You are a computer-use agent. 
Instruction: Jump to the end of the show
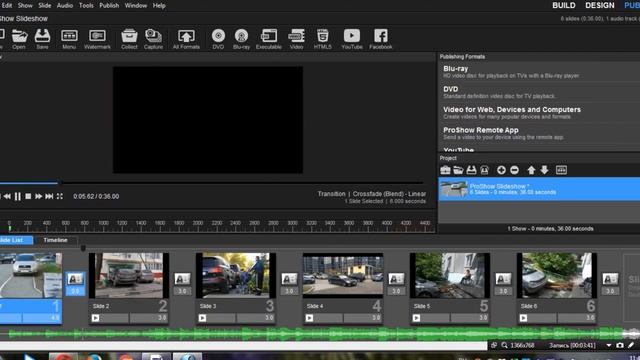point(49,196)
